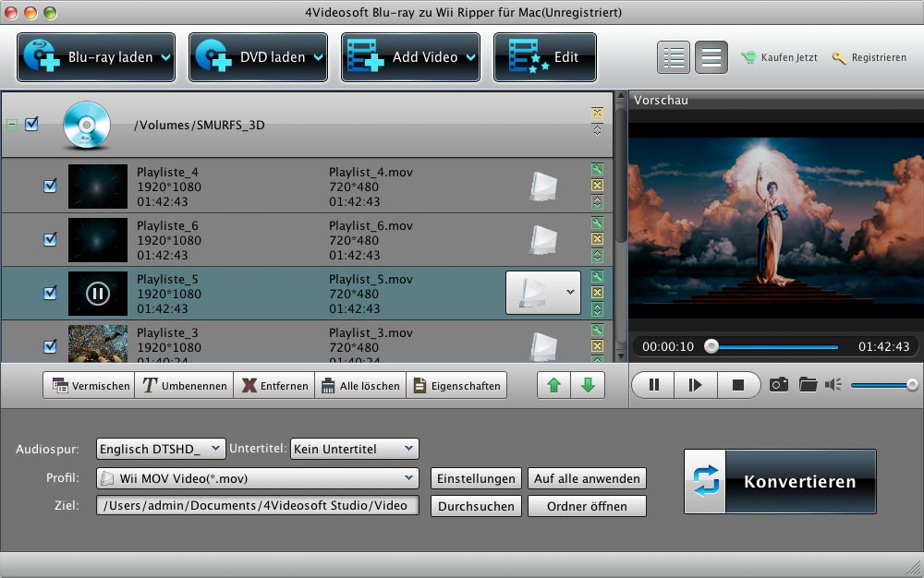Switch to detailed list view icon
Image resolution: width=924 pixels, height=578 pixels.
(674, 57)
